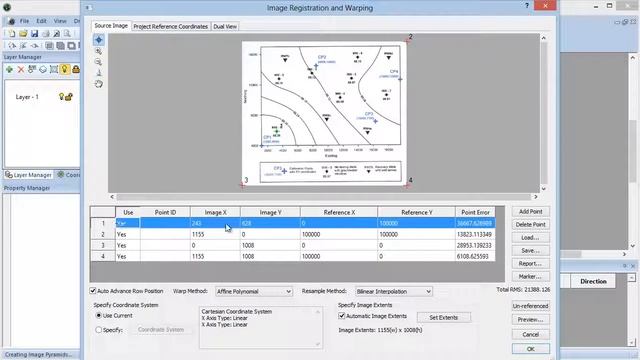Switch to the Dual View tab
Viewport: 640px width, 360px height.
(x=225, y=27)
